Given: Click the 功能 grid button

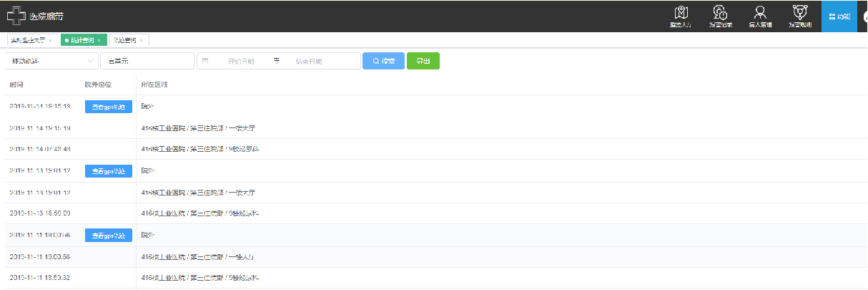Looking at the screenshot, I should tap(839, 16).
